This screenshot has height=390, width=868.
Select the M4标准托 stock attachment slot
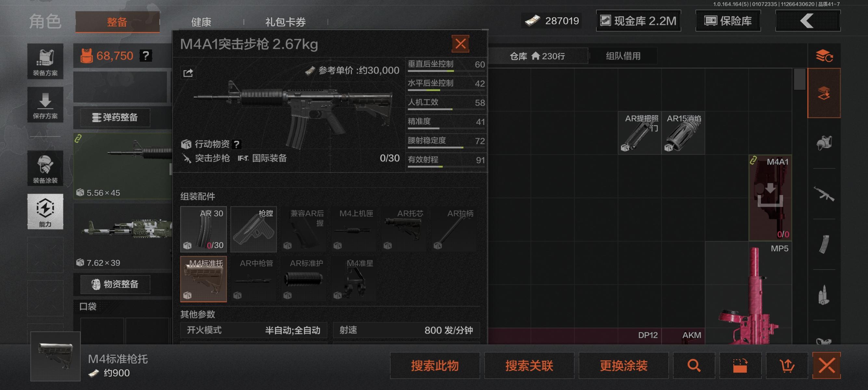tap(204, 279)
